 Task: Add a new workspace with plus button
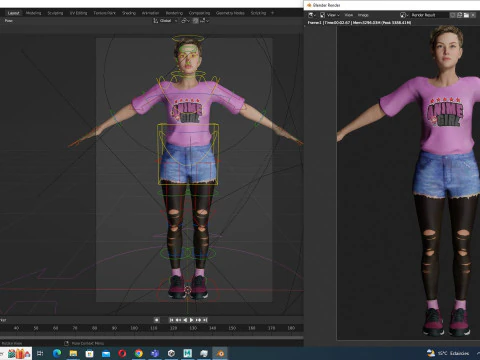[x=272, y=13]
